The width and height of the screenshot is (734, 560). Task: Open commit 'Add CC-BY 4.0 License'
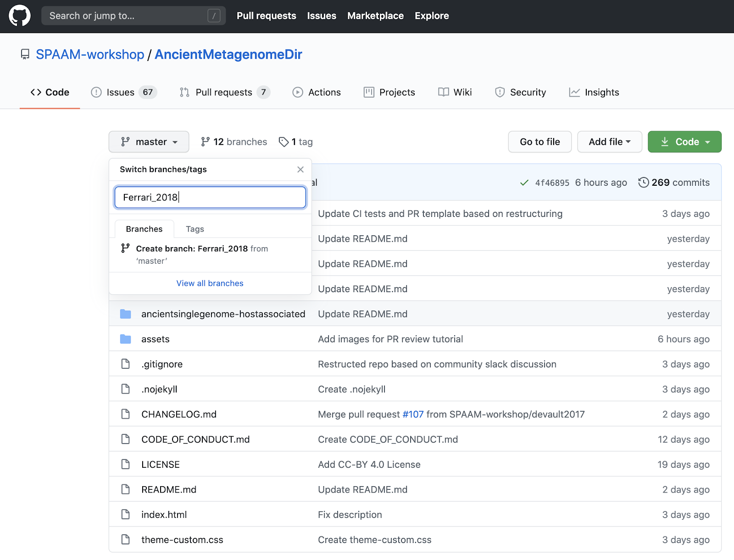[369, 465]
